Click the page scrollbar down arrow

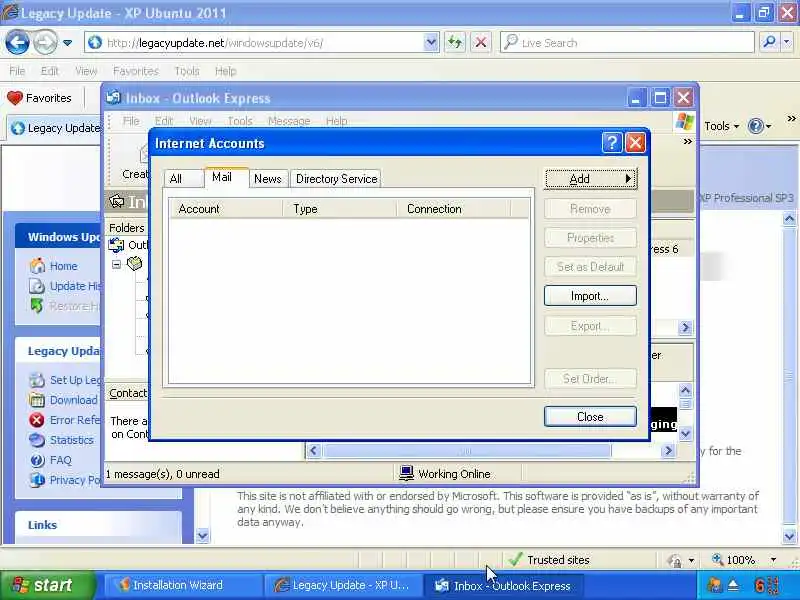tap(789, 536)
